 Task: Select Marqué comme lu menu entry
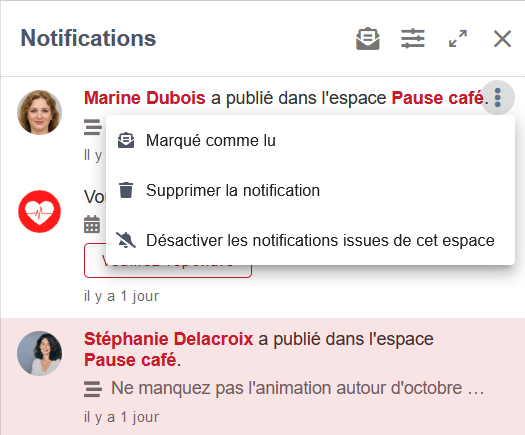point(310,140)
